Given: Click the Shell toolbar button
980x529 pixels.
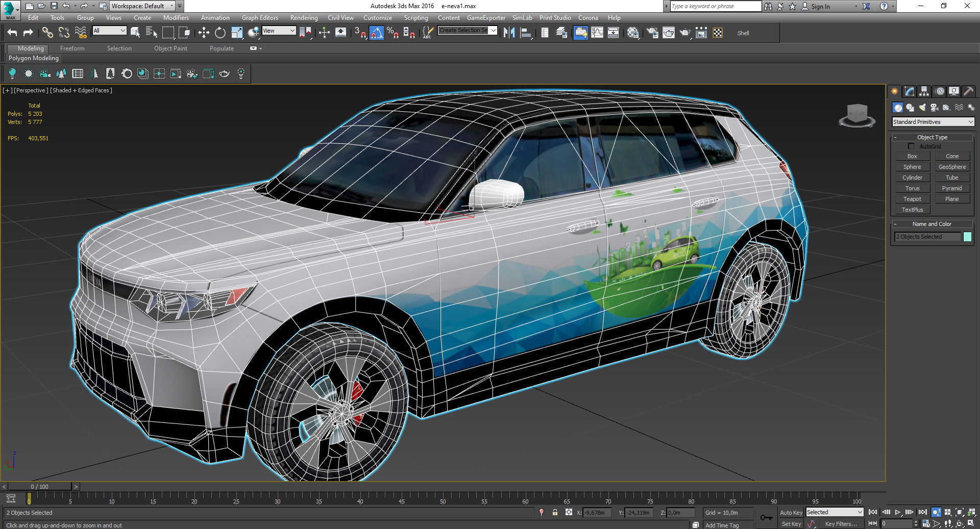Looking at the screenshot, I should click(x=743, y=33).
